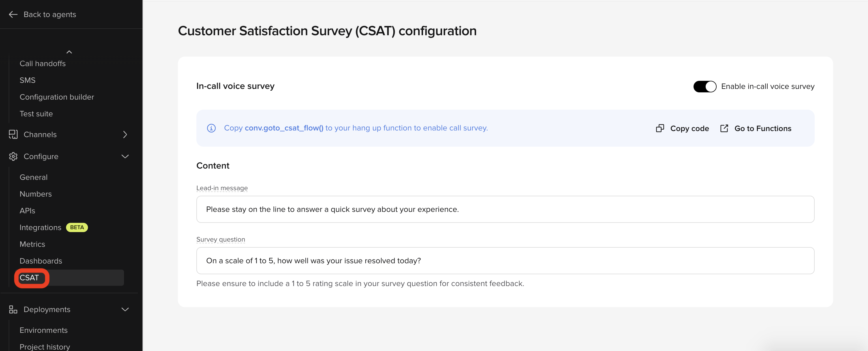Select CSAT in the sidebar

[29, 278]
